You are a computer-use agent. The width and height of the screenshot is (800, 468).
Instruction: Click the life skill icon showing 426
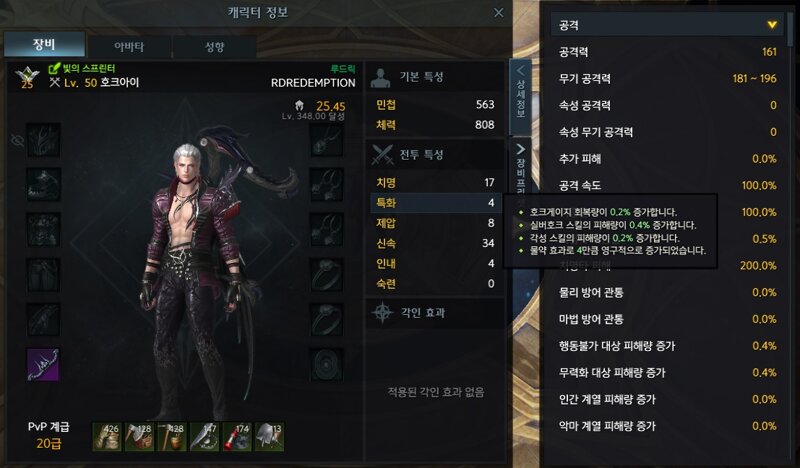click(x=107, y=436)
